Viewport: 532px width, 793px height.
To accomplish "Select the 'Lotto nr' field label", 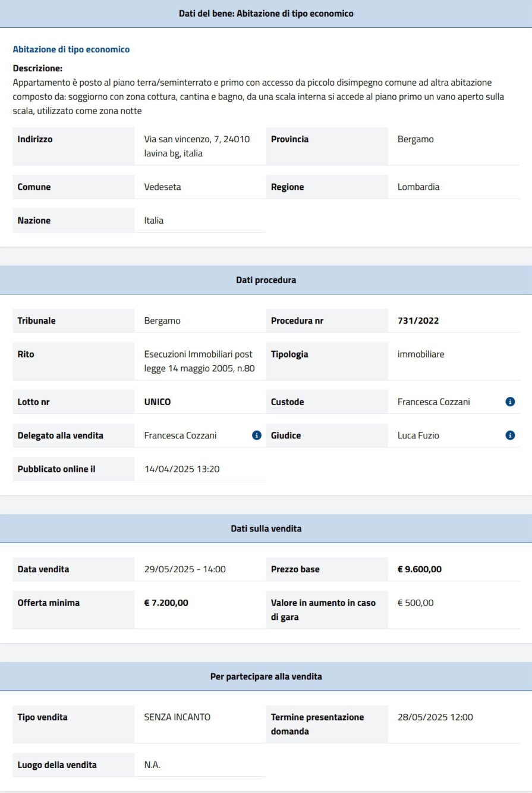I will (x=33, y=402).
